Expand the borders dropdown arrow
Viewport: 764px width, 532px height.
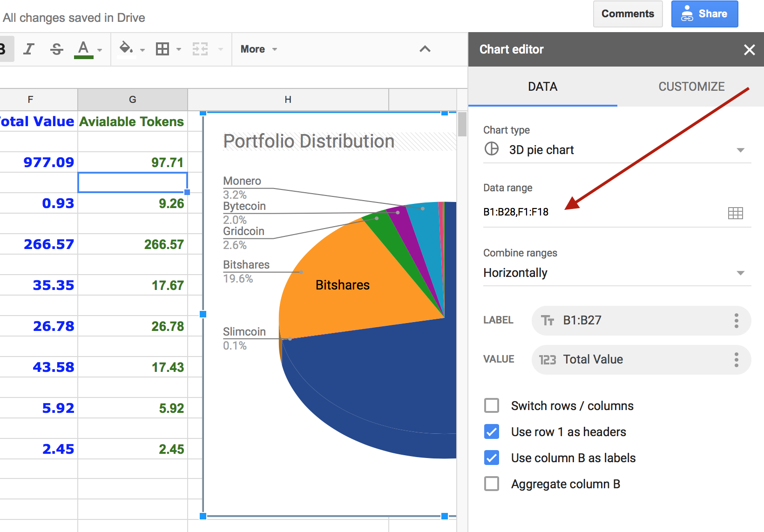pyautogui.click(x=179, y=49)
